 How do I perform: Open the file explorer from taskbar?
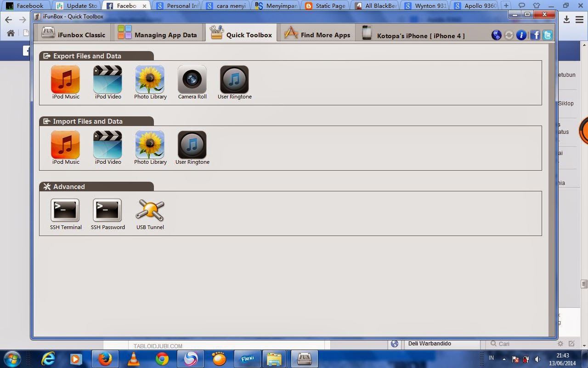click(x=275, y=359)
